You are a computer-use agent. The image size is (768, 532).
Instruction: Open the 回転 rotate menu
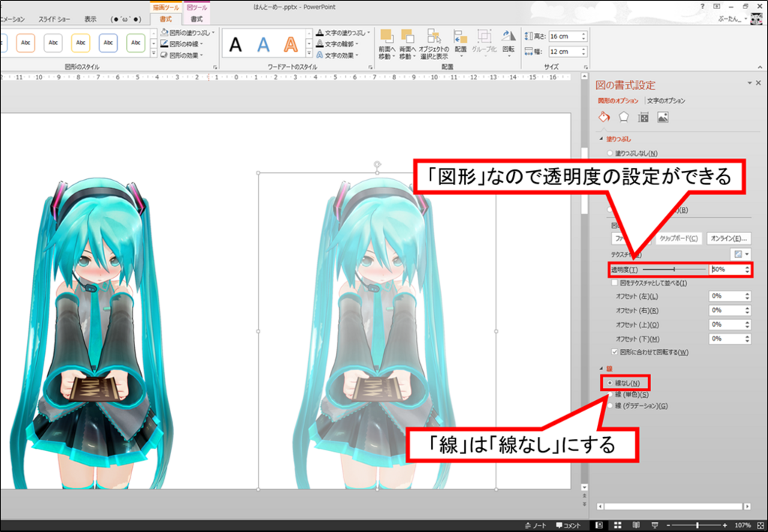tap(508, 42)
